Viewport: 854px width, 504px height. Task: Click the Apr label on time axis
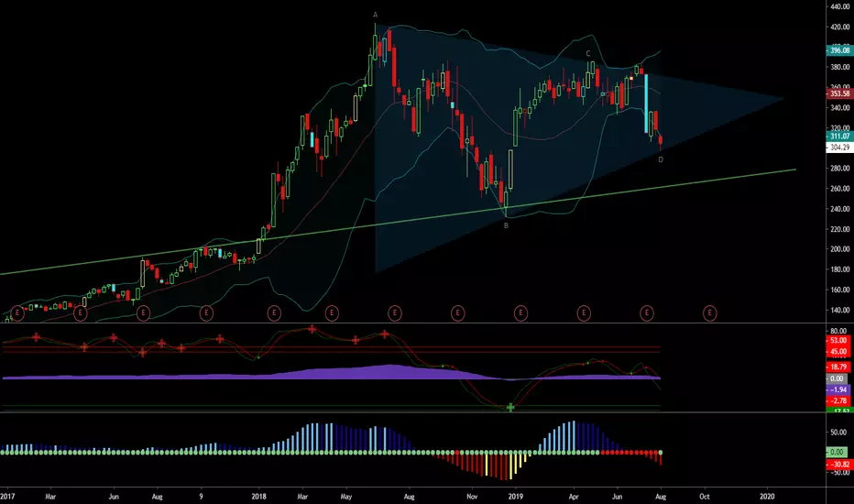[x=573, y=497]
